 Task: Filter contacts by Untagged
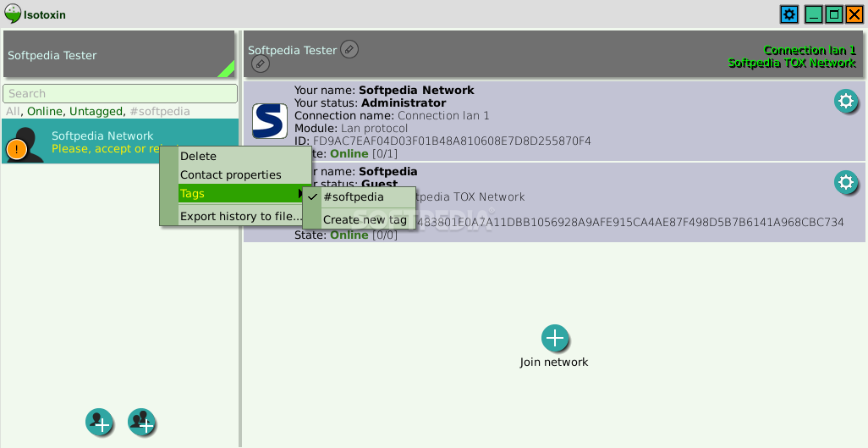[96, 112]
